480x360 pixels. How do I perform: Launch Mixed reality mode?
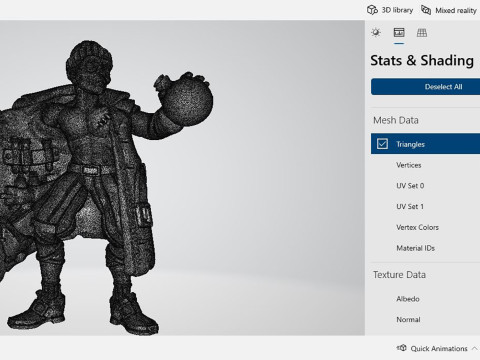click(449, 10)
